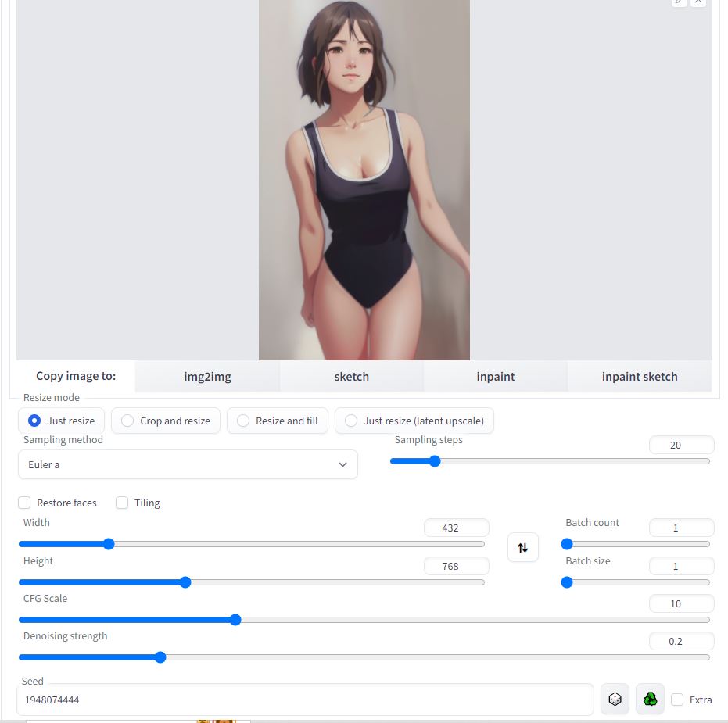Copy image to img2img tab
The image size is (728, 723).
[207, 376]
